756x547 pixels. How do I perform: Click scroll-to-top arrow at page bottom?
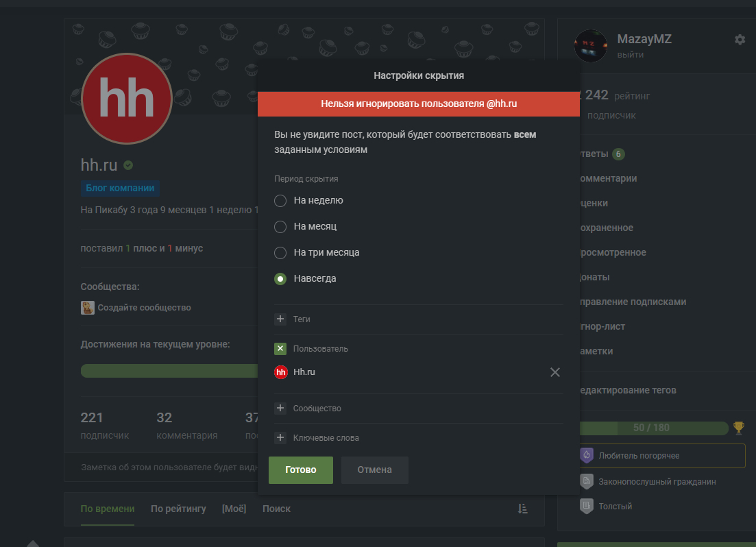coord(33,543)
